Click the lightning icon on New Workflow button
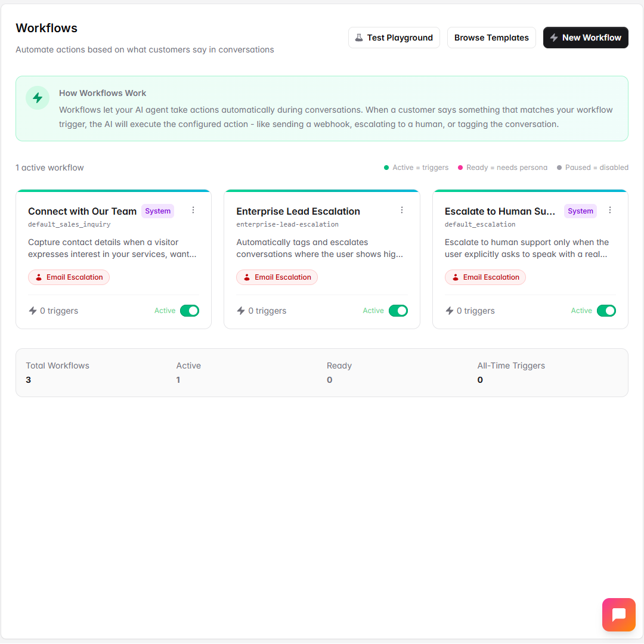Screen dimensions: 644x644 (x=556, y=37)
